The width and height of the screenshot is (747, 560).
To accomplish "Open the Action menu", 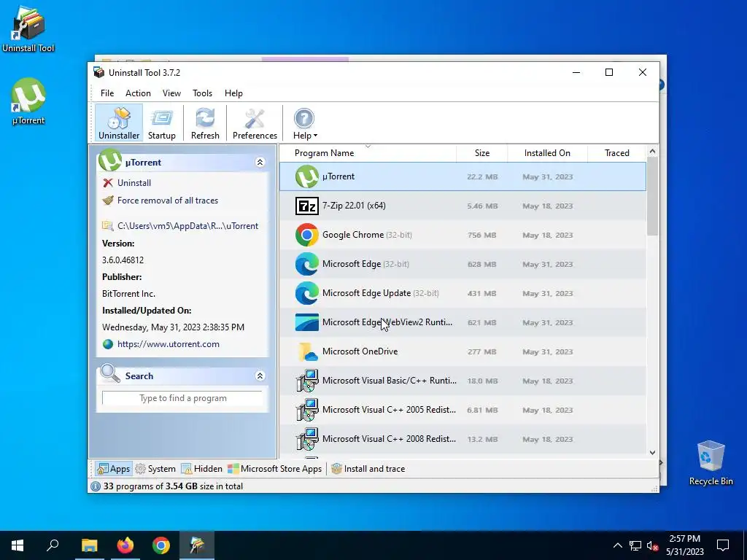I will coord(138,93).
